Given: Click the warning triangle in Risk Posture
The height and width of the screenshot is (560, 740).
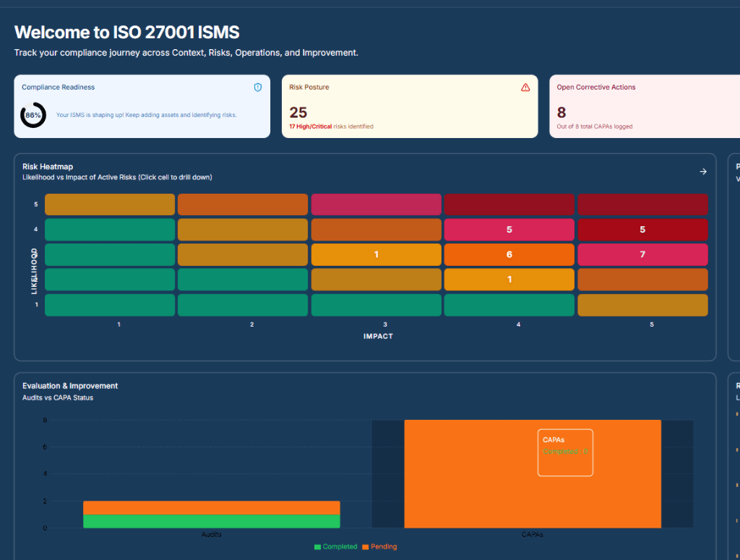Looking at the screenshot, I should [525, 87].
